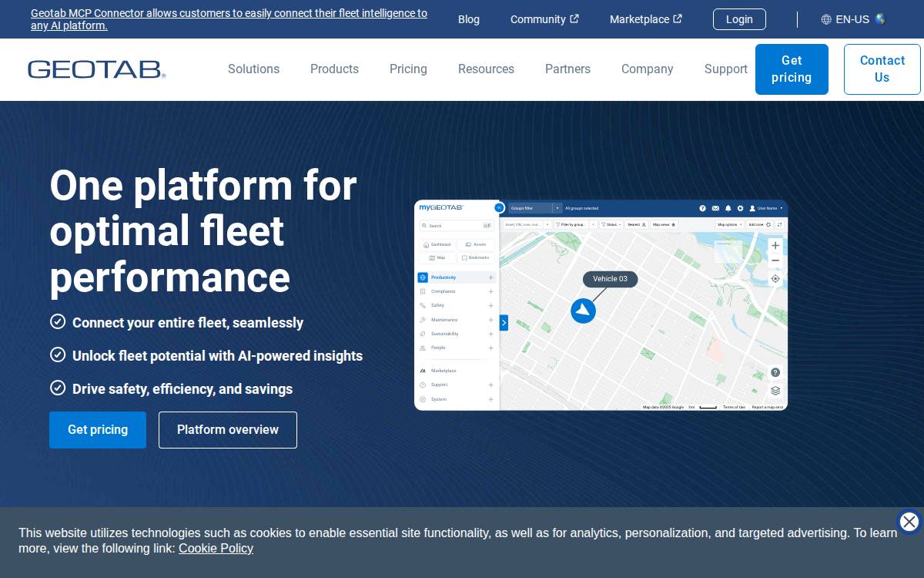Expand Productivity with its plus sign

coord(490,277)
